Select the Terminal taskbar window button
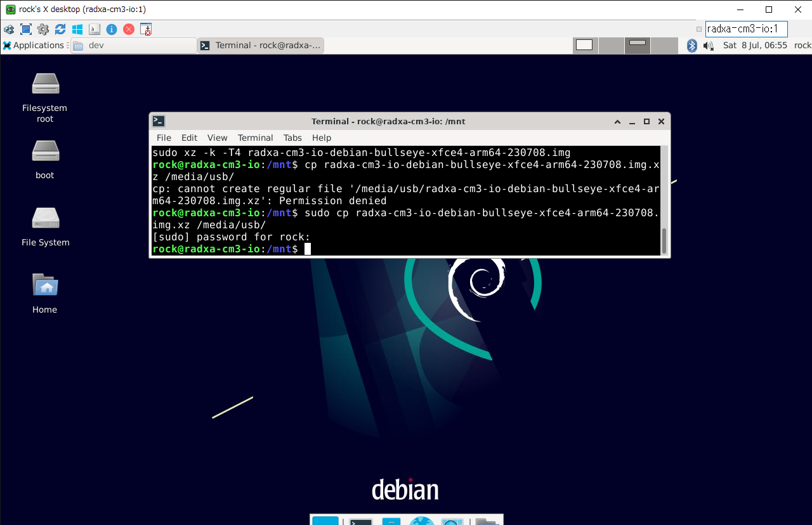 click(x=261, y=45)
